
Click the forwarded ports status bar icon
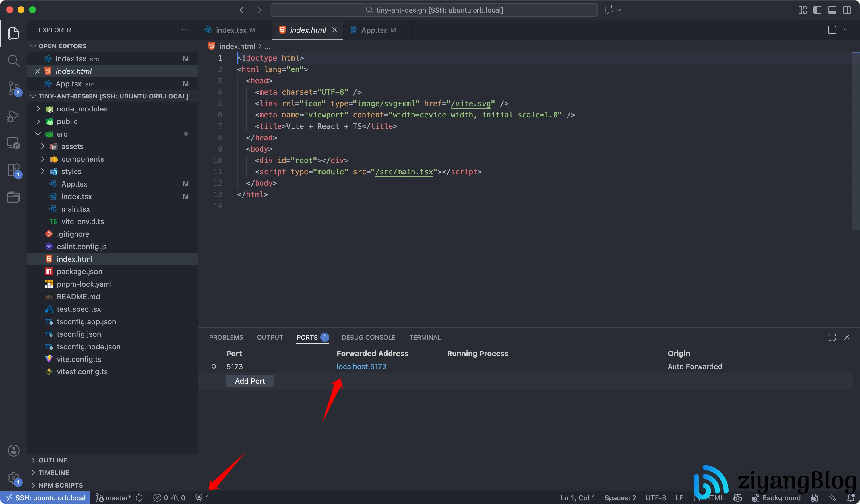[x=202, y=498]
